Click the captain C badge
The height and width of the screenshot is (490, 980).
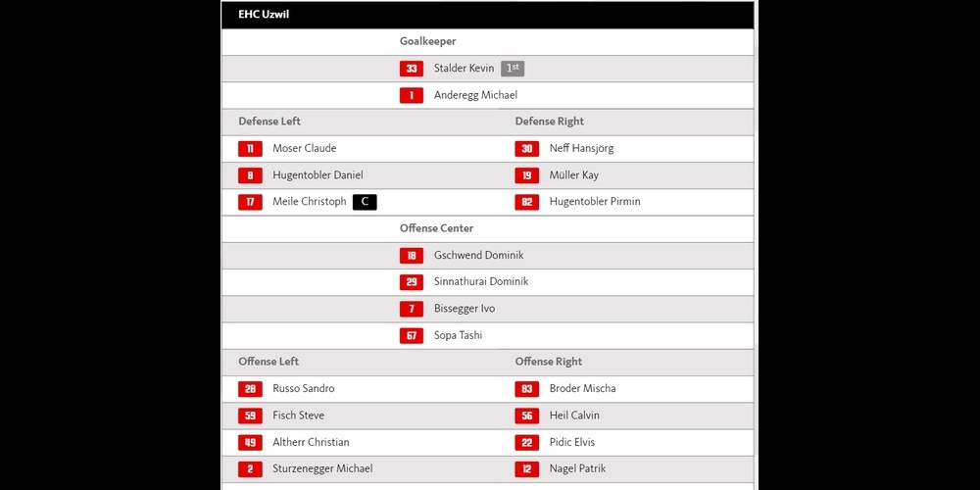coord(365,202)
